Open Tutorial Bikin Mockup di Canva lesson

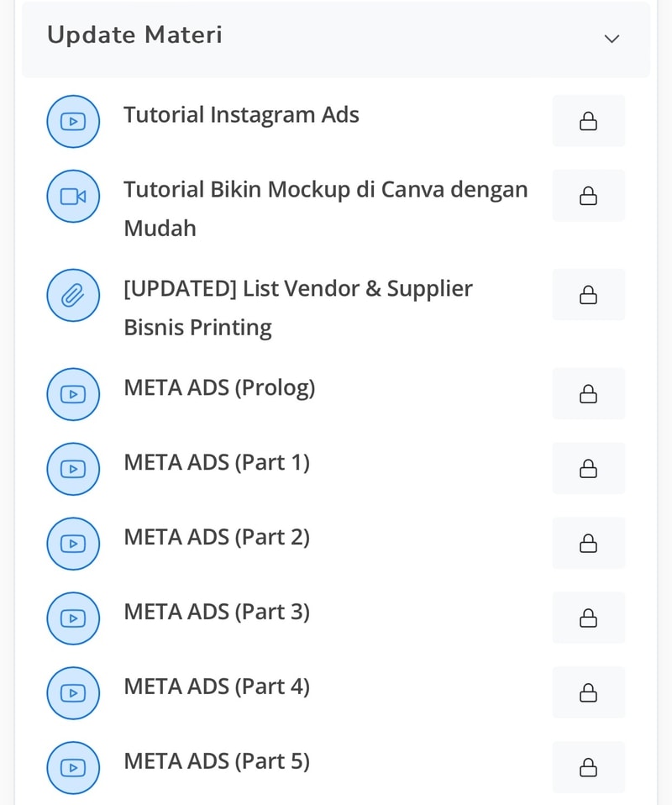coord(326,208)
